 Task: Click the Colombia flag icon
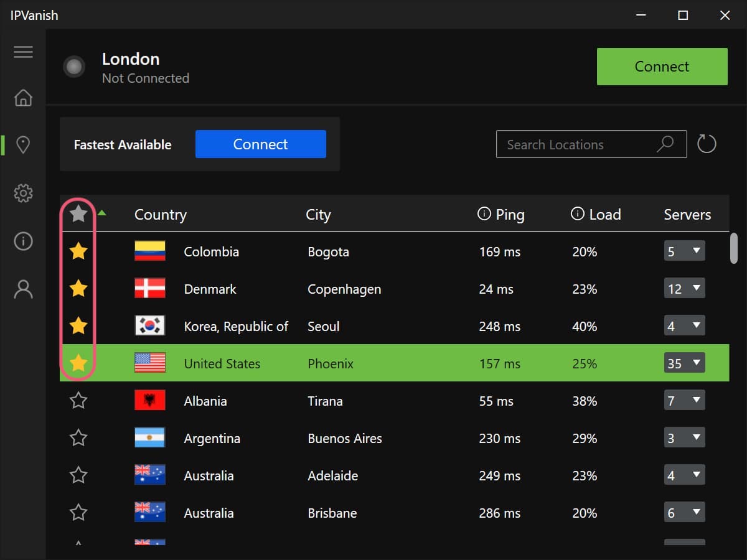coord(150,251)
